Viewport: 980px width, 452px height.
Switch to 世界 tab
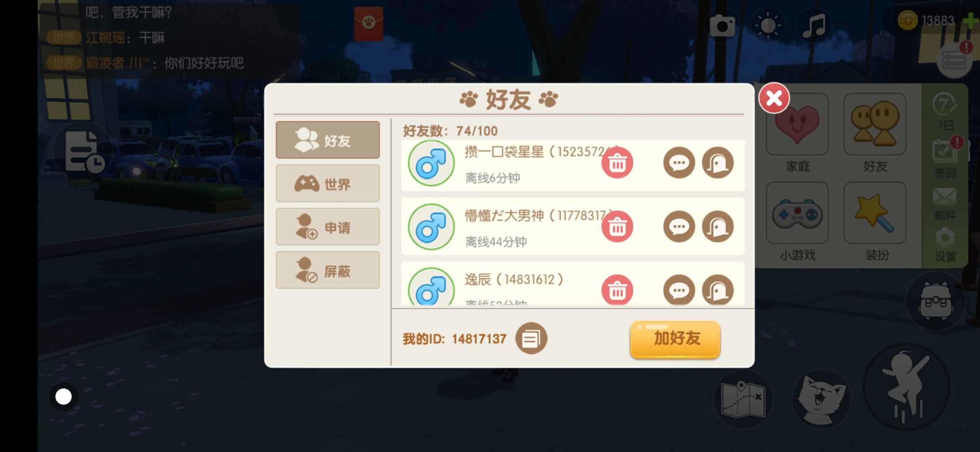tap(328, 183)
